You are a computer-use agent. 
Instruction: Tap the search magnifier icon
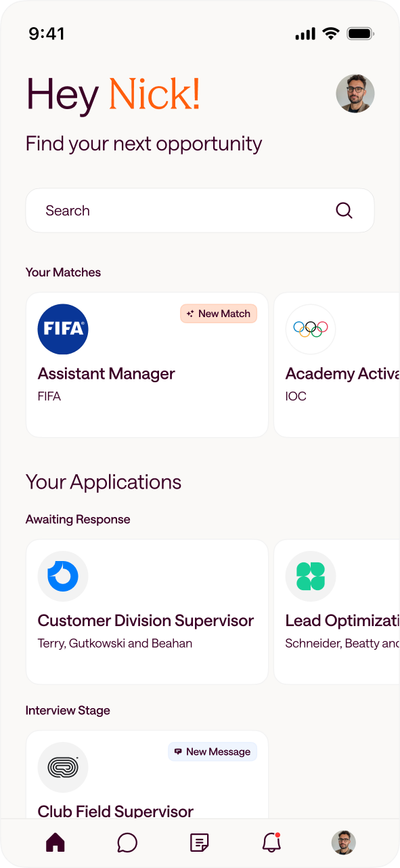click(x=345, y=210)
